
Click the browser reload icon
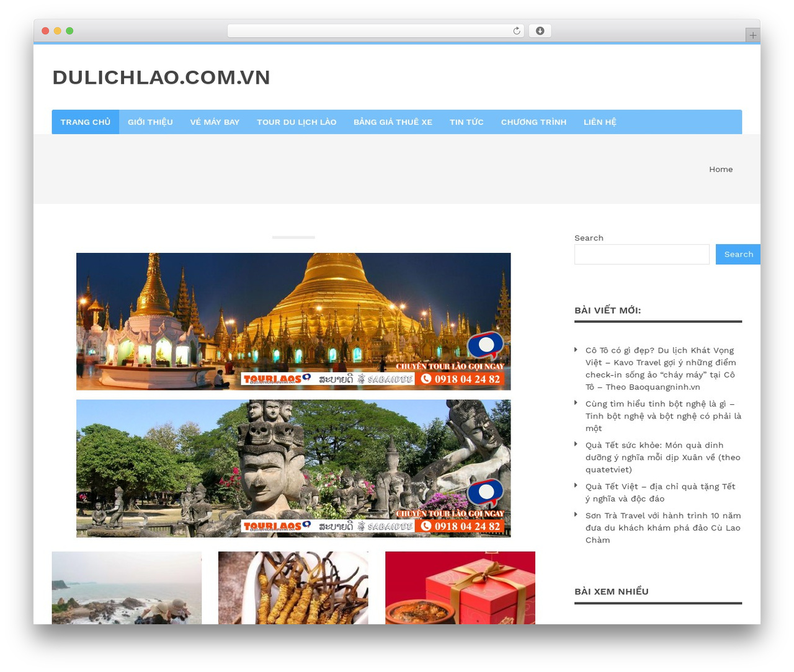coord(516,31)
